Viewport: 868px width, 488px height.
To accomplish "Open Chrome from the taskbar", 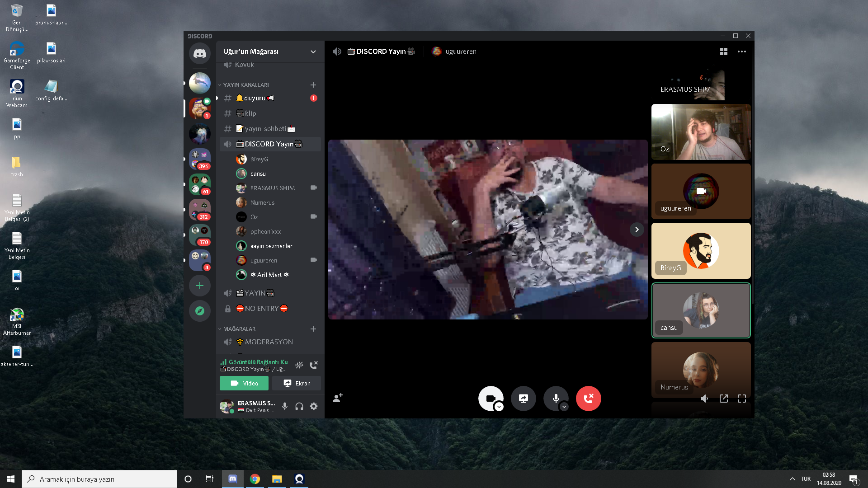I will [255, 479].
